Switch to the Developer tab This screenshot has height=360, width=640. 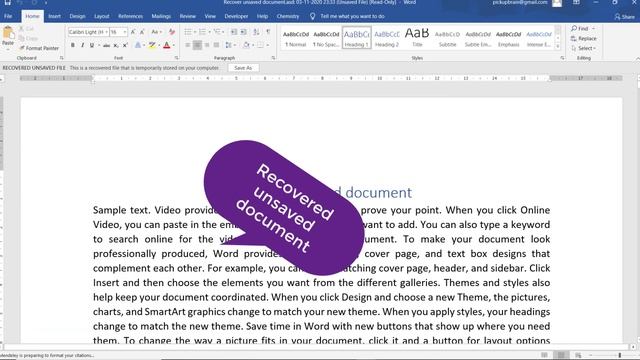tap(236, 17)
